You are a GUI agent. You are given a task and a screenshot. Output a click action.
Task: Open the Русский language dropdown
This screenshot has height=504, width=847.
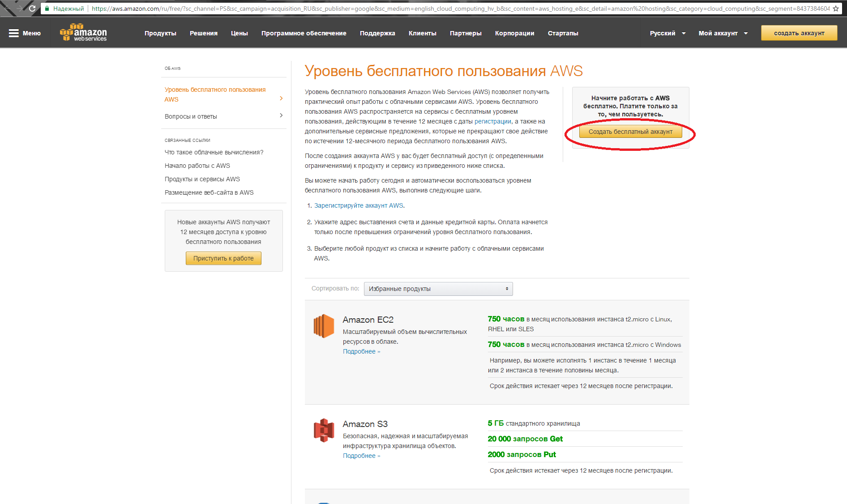coord(667,33)
